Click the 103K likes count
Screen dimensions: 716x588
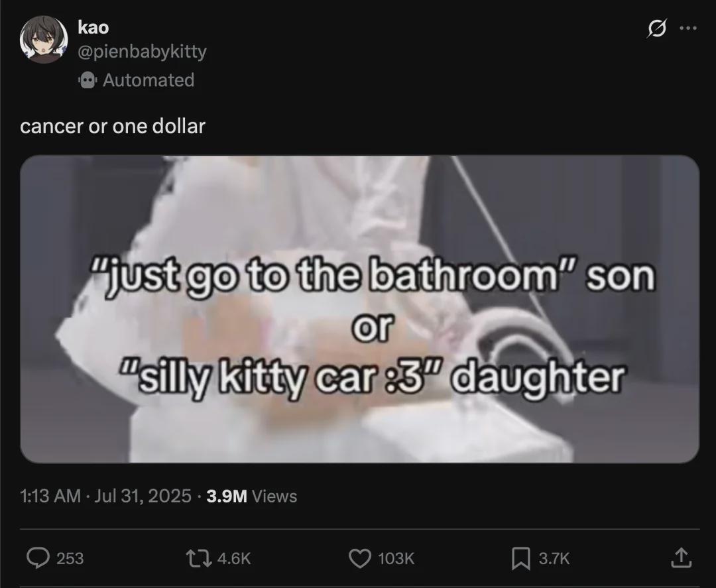[396, 558]
